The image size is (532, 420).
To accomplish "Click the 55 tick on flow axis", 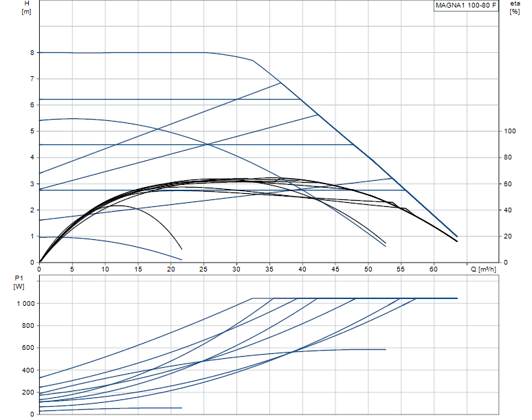I will click(401, 269).
